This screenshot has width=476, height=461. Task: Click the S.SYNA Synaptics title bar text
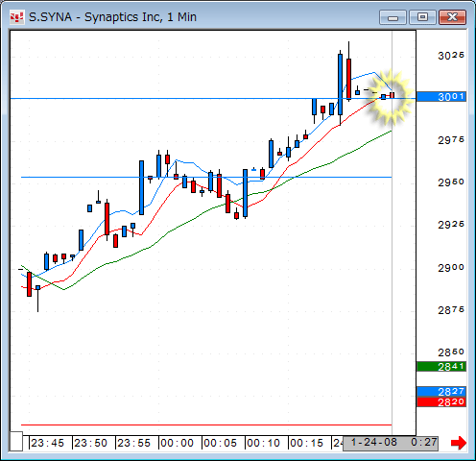tap(112, 17)
